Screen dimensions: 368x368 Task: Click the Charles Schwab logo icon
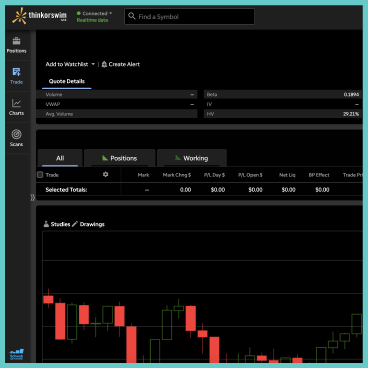pos(16,354)
